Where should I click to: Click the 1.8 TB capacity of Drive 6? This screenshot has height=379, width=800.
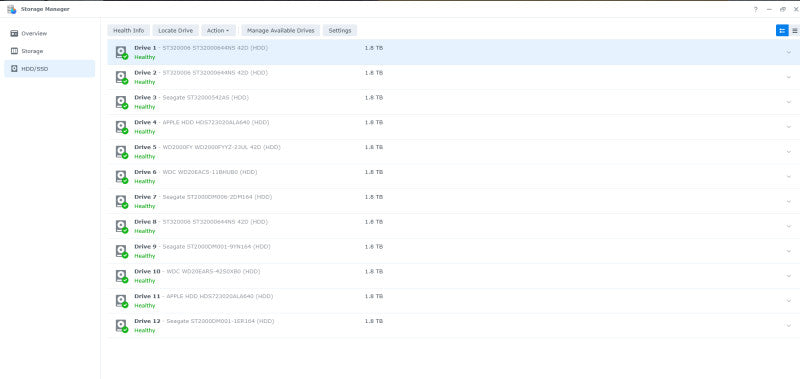point(373,172)
